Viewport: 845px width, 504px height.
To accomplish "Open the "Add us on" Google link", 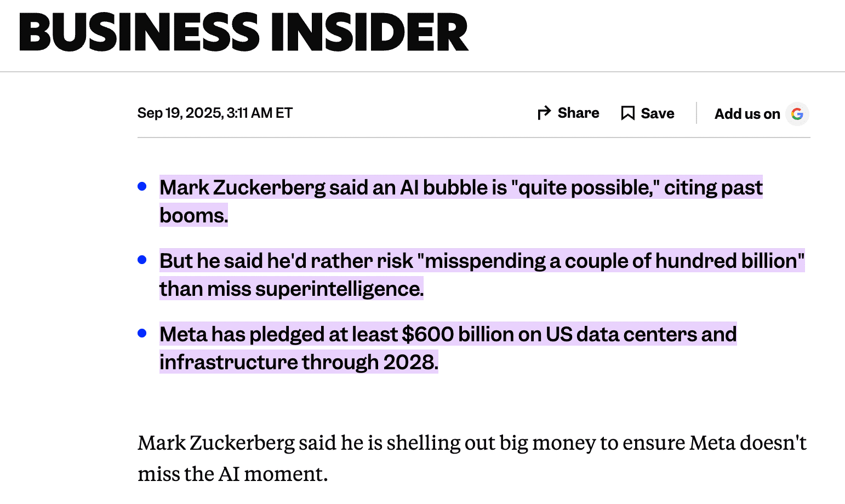I will click(747, 114).
